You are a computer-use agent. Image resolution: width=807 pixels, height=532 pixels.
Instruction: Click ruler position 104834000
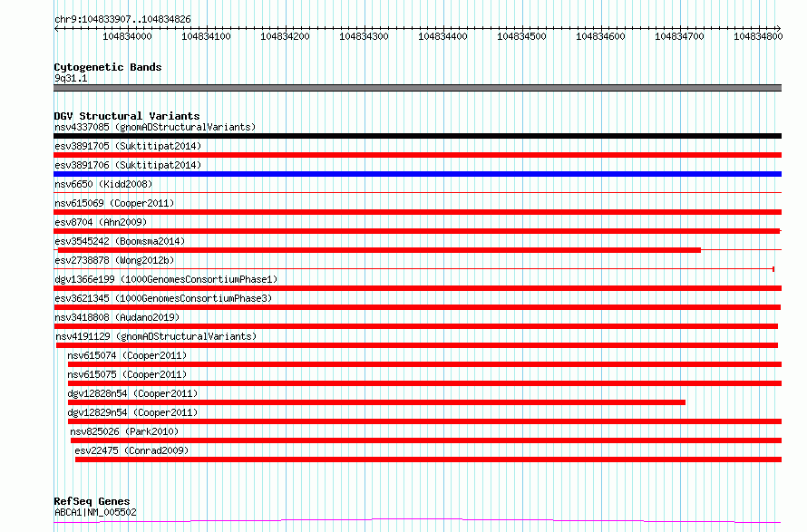[x=127, y=36]
